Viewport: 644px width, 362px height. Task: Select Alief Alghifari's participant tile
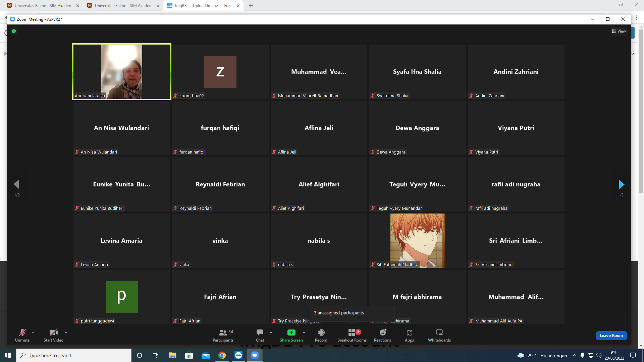pyautogui.click(x=319, y=184)
